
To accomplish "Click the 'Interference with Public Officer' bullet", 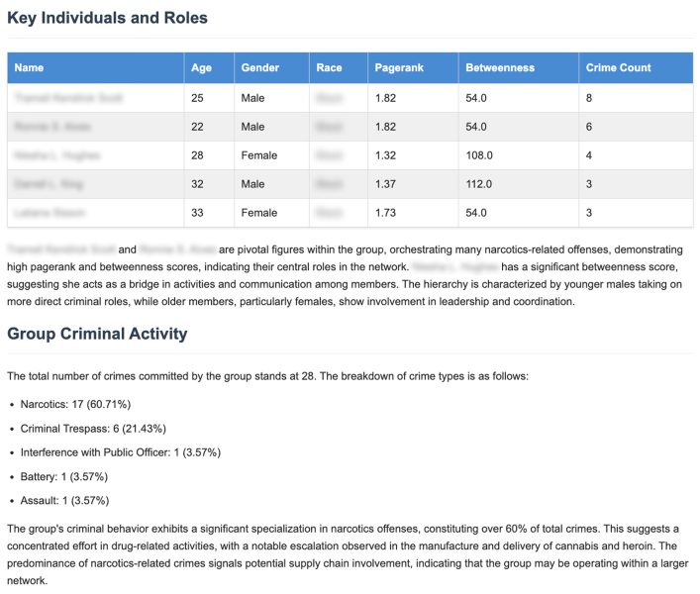I will [121, 452].
